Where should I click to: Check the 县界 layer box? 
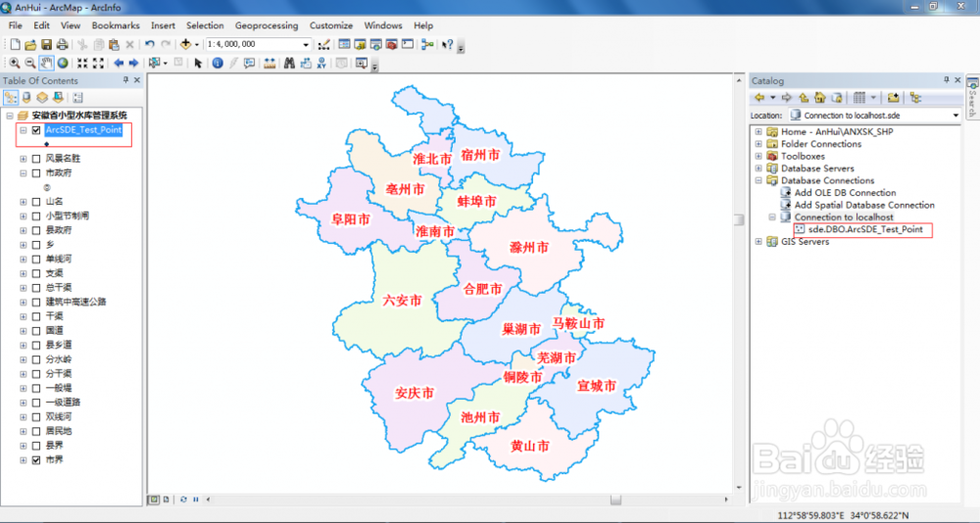pyautogui.click(x=35, y=446)
